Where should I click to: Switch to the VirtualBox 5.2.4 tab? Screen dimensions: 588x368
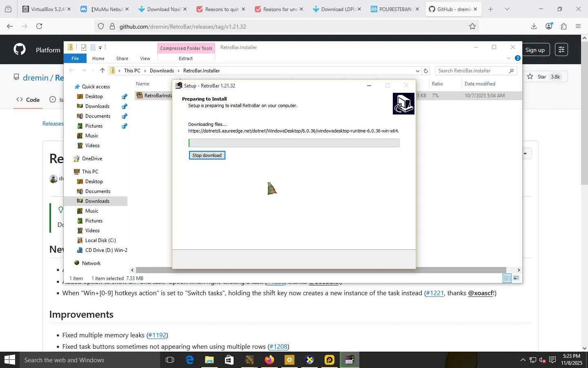47,9
